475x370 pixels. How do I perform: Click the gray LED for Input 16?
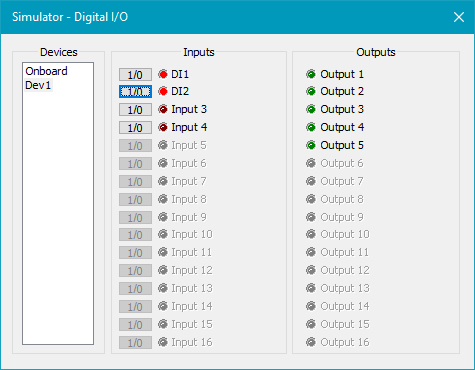click(163, 342)
